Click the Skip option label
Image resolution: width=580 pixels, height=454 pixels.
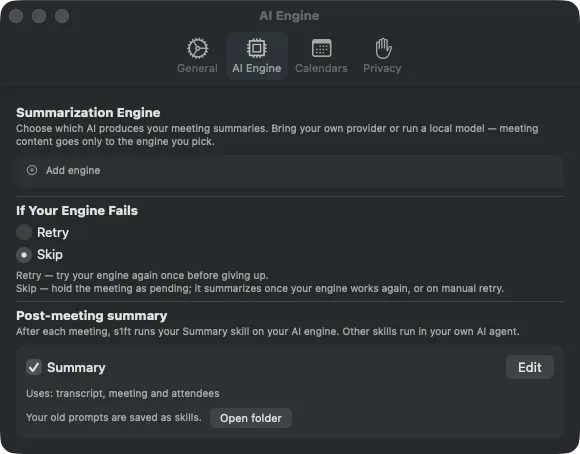(50, 255)
